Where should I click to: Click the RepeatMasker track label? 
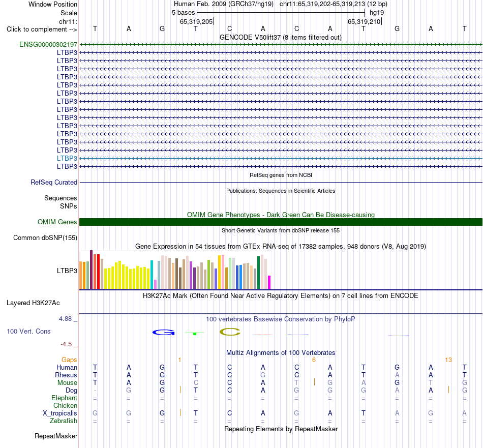pos(56,436)
